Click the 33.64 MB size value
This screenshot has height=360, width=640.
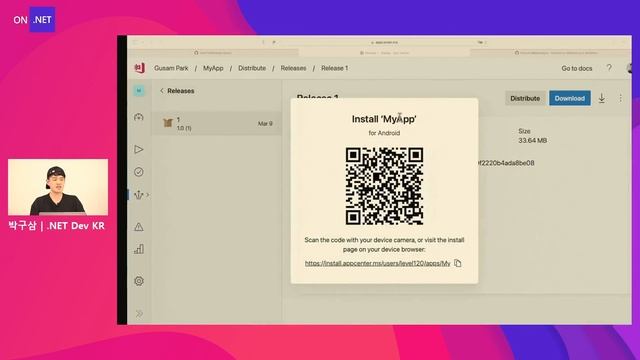pyautogui.click(x=532, y=140)
